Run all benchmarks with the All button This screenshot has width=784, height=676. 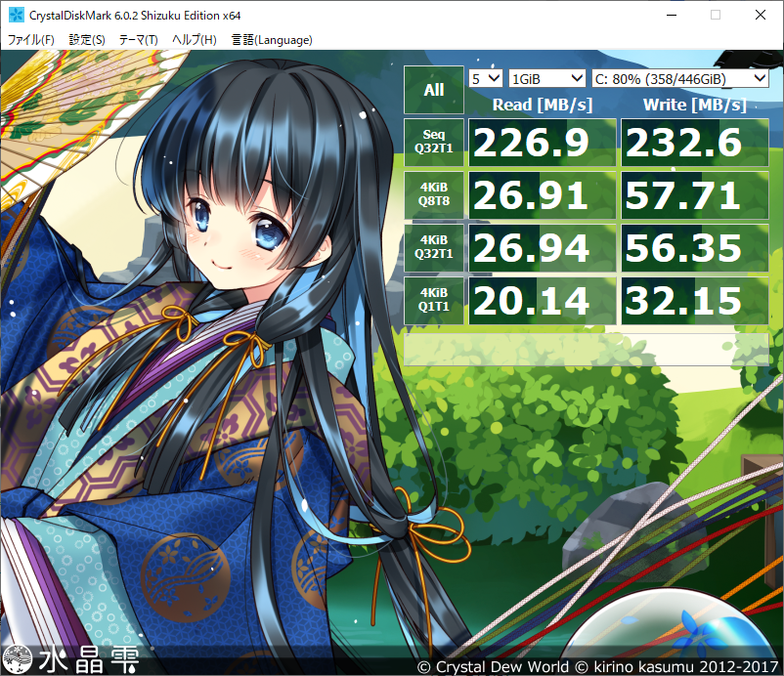[433, 90]
